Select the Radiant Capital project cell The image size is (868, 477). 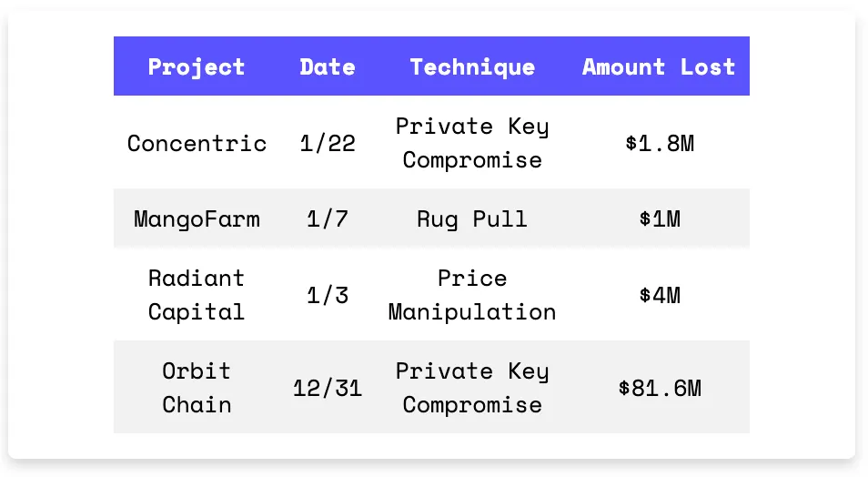[x=197, y=295]
